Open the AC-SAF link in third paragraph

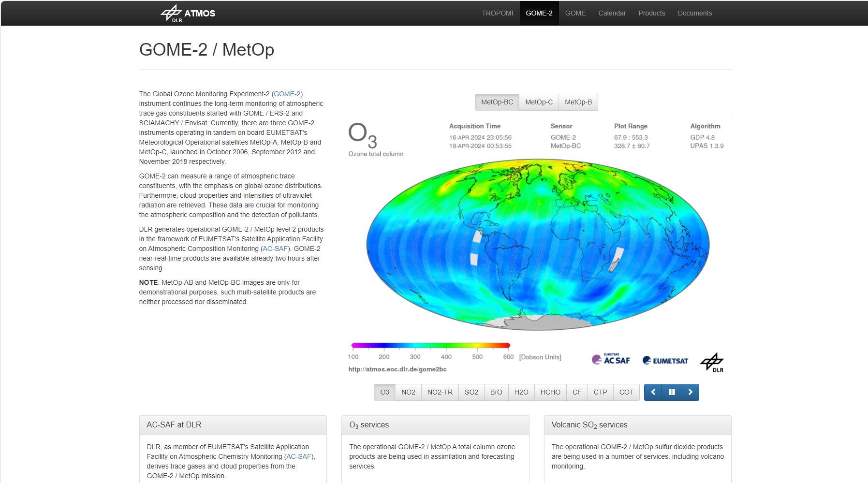click(x=275, y=249)
